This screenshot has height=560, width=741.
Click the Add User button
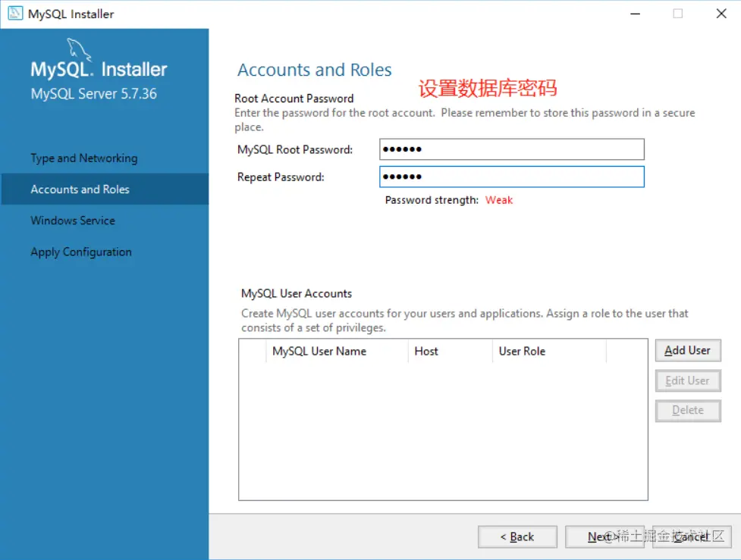(x=688, y=350)
